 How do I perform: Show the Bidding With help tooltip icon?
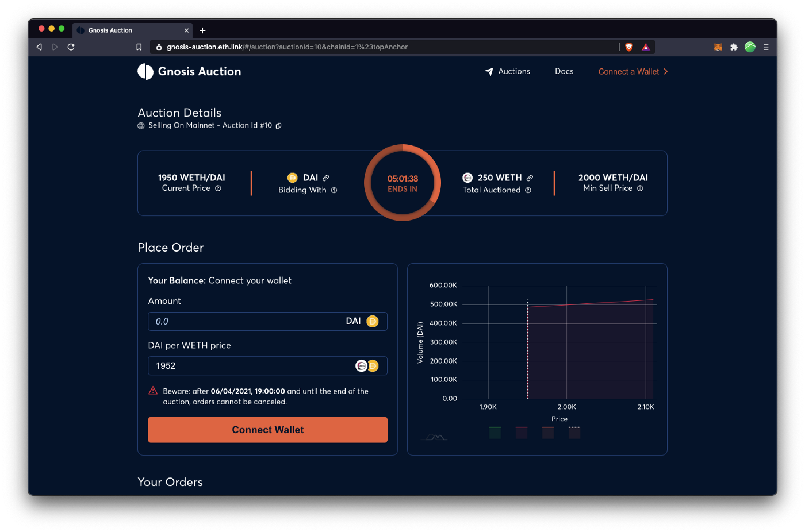point(334,190)
